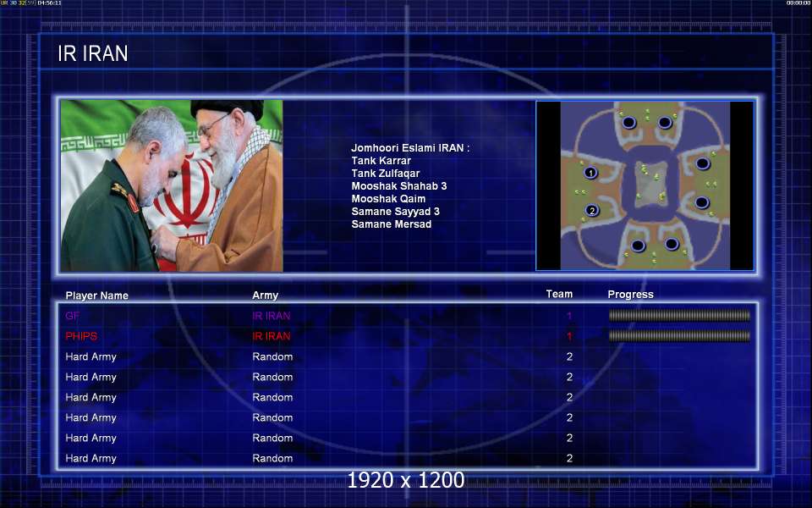Image resolution: width=812 pixels, height=508 pixels.
Task: Click the "Mooshak Qaim" line
Action: click(x=388, y=198)
